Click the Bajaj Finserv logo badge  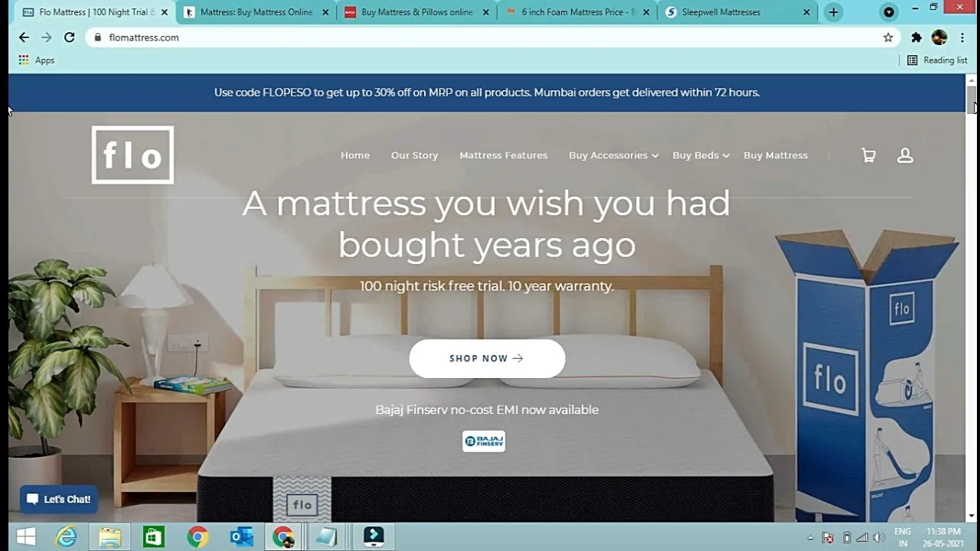click(x=484, y=441)
